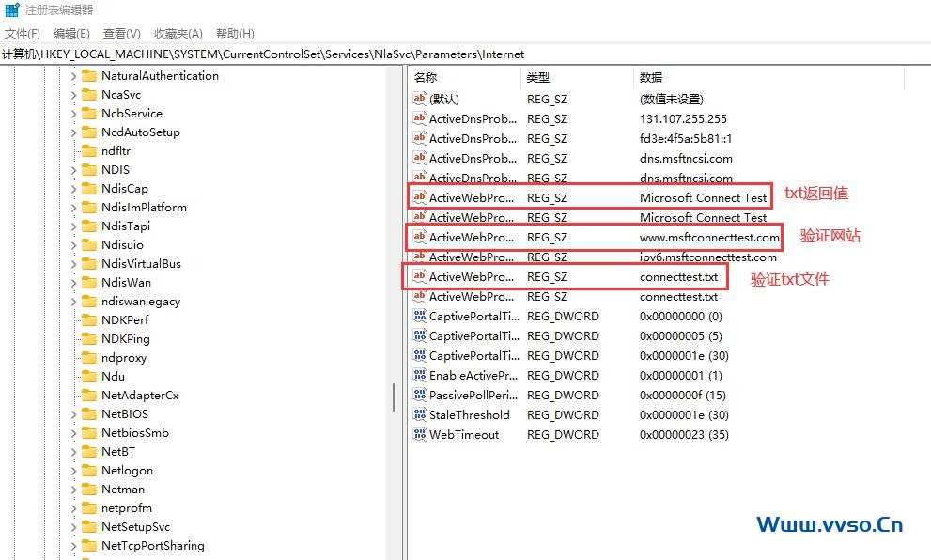
Task: Expand the NetBT key
Action: 73,452
